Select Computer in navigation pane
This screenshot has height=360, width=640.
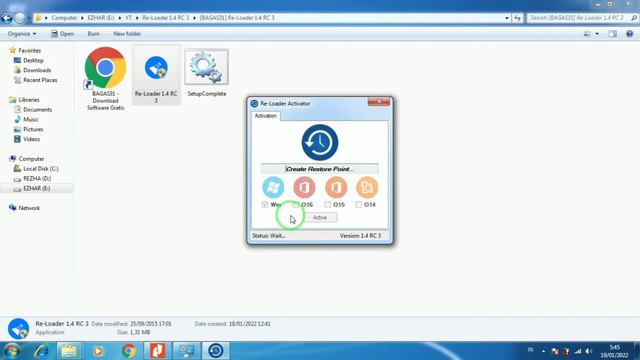[31, 159]
